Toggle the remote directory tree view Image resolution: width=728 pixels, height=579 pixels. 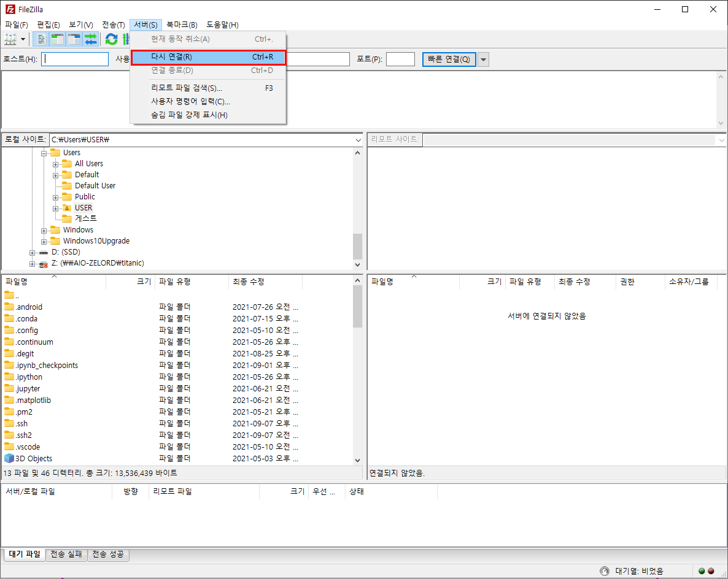tap(74, 39)
